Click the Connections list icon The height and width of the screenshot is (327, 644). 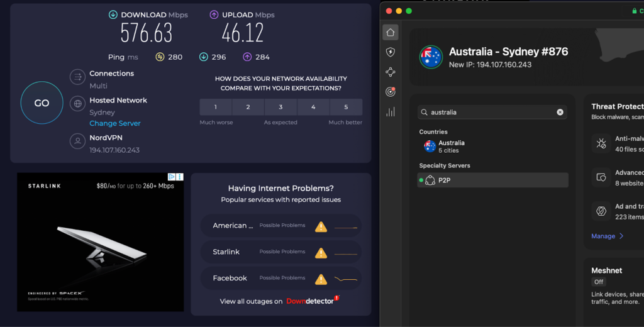point(77,77)
